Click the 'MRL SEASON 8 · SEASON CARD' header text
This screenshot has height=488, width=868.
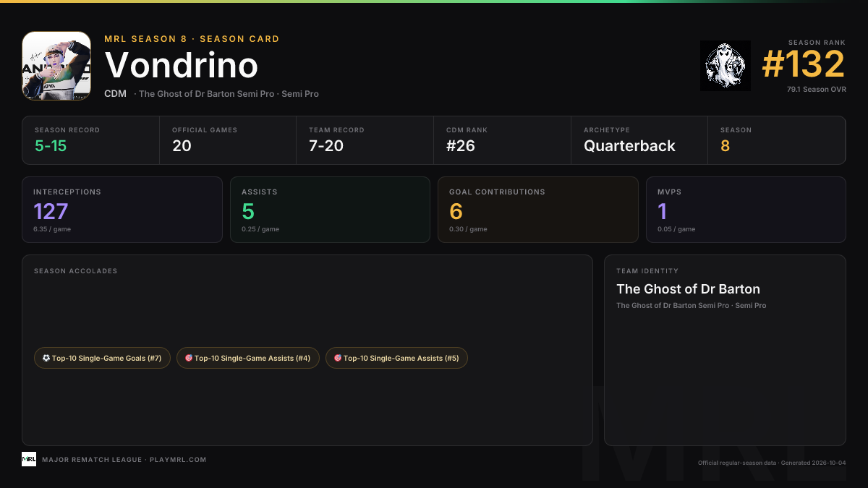point(192,39)
